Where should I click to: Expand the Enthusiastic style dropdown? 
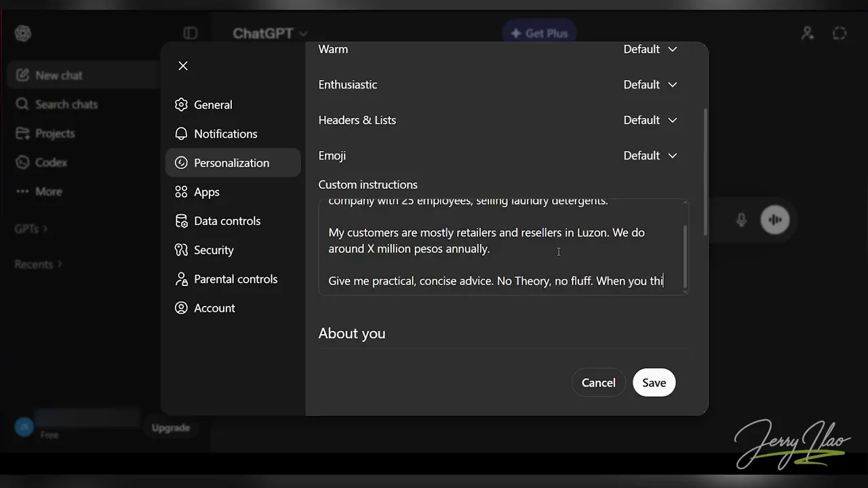(x=650, y=85)
